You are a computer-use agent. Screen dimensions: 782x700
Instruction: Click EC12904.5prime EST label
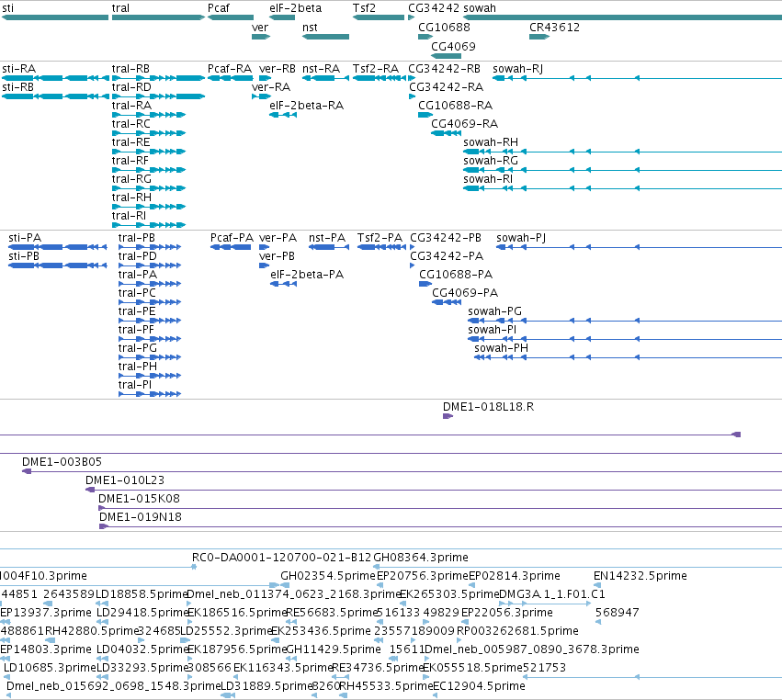(x=479, y=686)
